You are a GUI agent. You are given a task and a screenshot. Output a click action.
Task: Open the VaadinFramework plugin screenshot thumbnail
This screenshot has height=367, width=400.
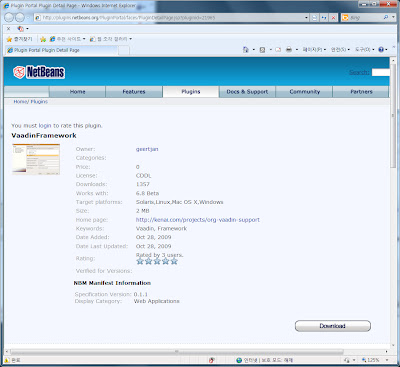click(36, 159)
